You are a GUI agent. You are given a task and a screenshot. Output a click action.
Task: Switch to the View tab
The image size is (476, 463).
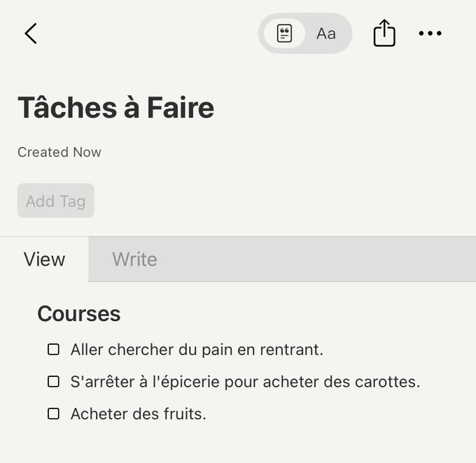(44, 259)
